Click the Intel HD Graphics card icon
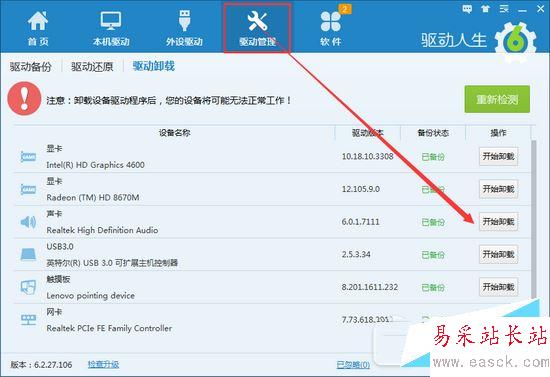 pos(28,156)
